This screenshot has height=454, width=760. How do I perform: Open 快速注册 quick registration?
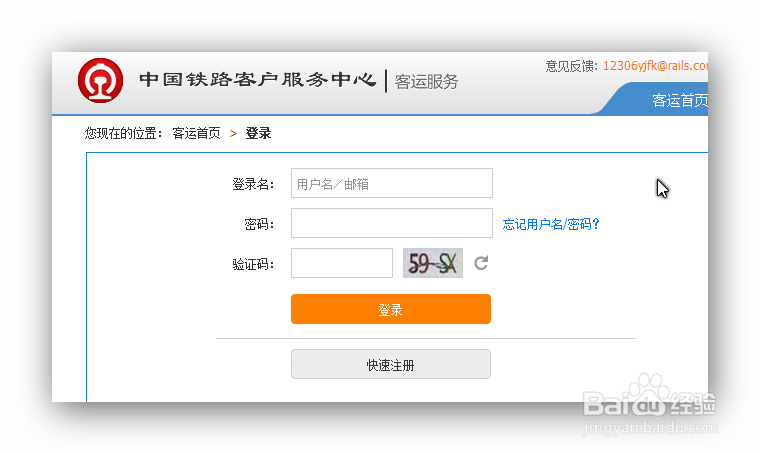tap(391, 364)
